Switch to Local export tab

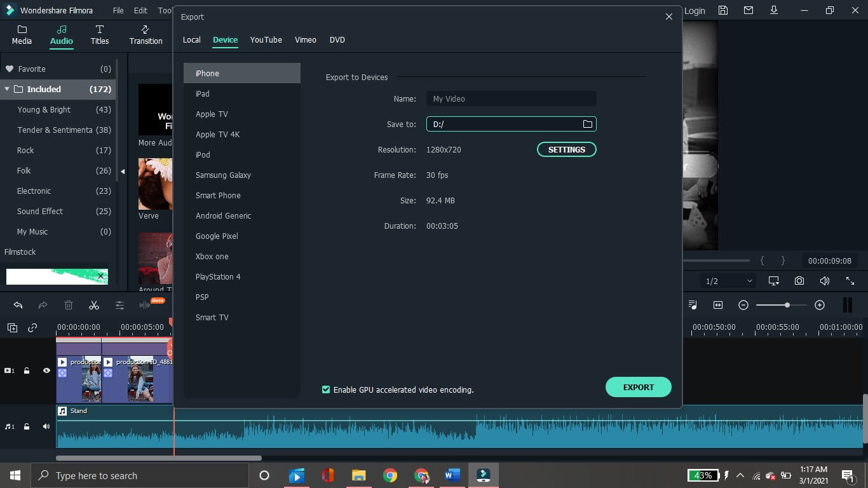coord(192,39)
